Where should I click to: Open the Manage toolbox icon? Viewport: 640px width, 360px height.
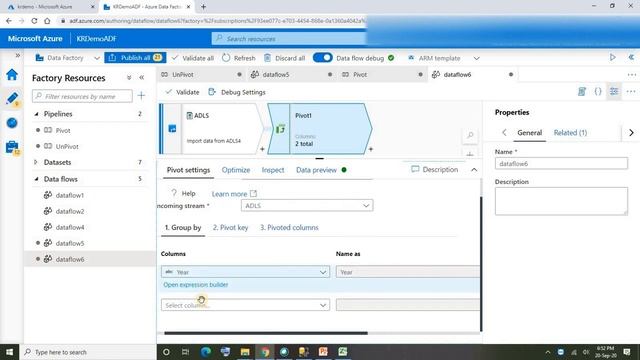click(x=12, y=147)
